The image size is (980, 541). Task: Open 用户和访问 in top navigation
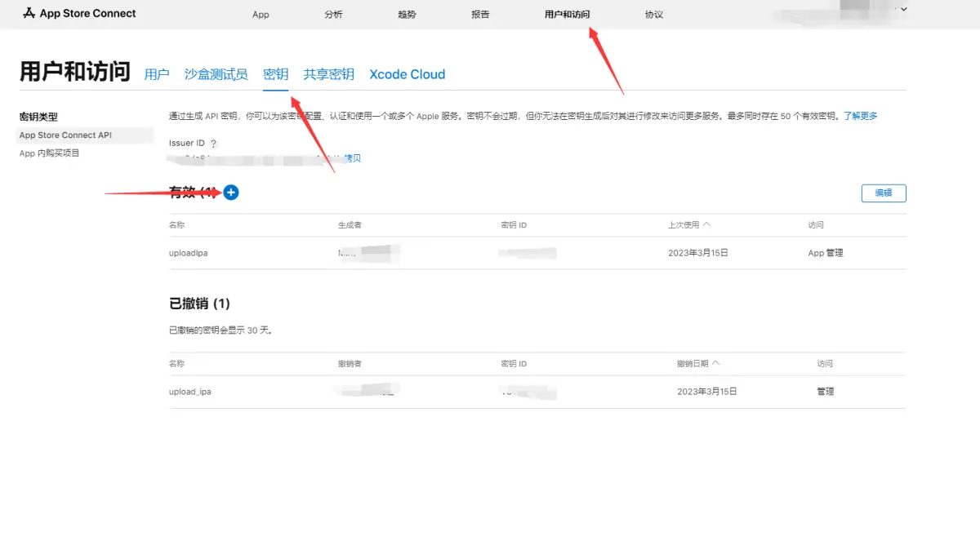tap(567, 15)
